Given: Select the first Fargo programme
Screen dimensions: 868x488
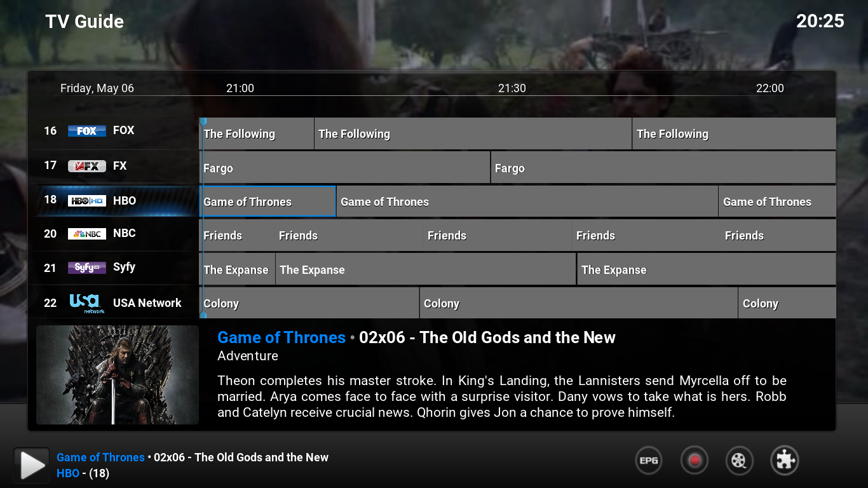Looking at the screenshot, I should click(345, 168).
